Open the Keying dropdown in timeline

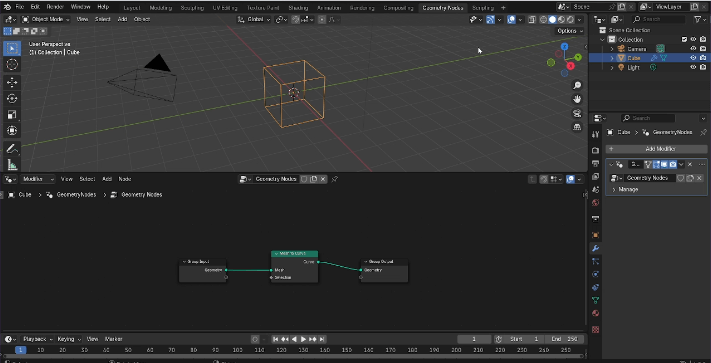click(69, 339)
